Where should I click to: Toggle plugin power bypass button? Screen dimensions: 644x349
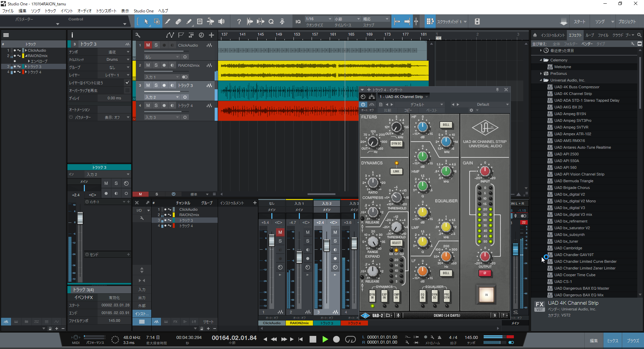coord(363,105)
